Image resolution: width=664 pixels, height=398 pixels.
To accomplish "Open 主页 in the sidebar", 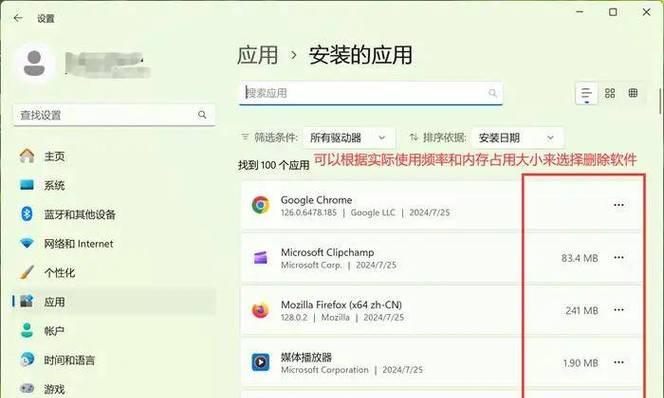I will coord(114,156).
